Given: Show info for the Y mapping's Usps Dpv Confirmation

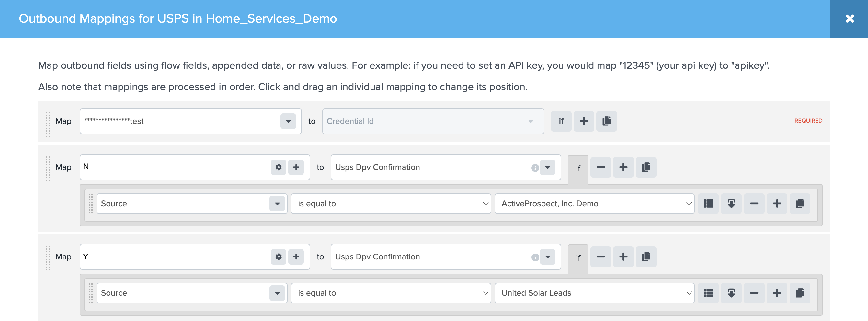Looking at the screenshot, I should [x=535, y=257].
